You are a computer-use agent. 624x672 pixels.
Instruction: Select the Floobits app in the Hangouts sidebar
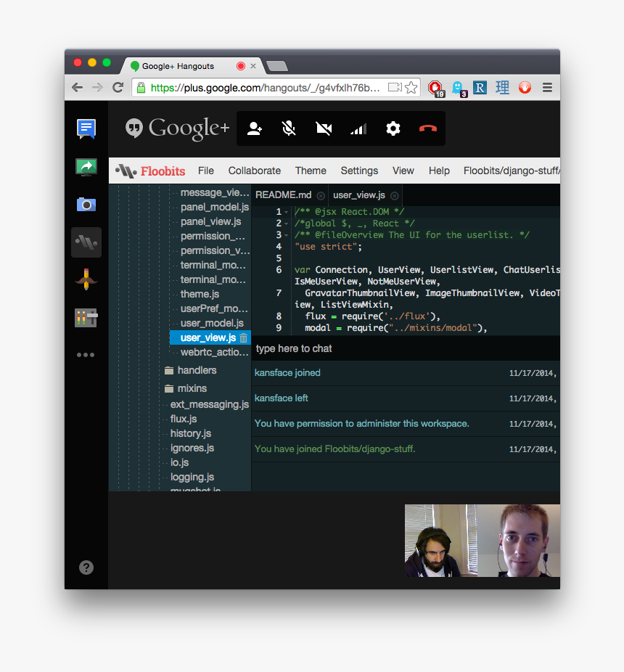[x=86, y=242]
